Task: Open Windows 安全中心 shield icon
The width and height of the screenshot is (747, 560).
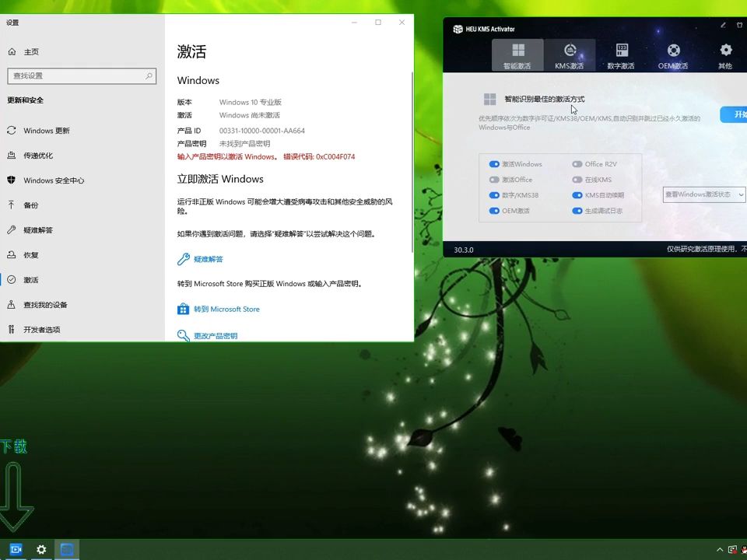Action: click(x=58, y=180)
